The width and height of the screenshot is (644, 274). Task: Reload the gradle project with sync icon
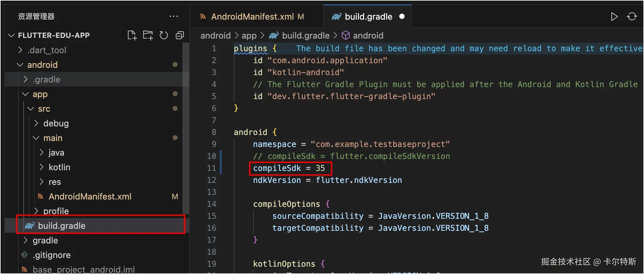click(632, 17)
